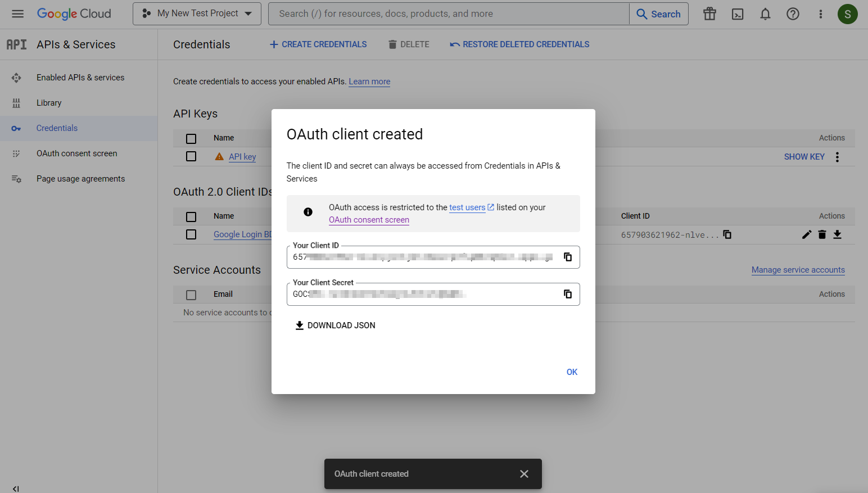Click DOWNLOAD JSON in dialog
The image size is (868, 493).
pos(335,325)
